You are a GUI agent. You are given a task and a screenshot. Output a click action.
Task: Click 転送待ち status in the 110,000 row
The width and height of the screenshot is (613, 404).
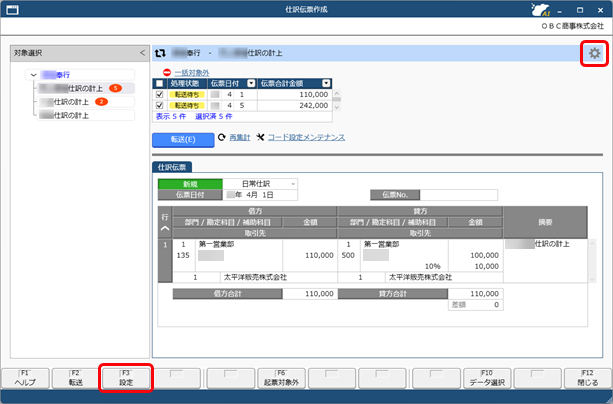tap(187, 94)
